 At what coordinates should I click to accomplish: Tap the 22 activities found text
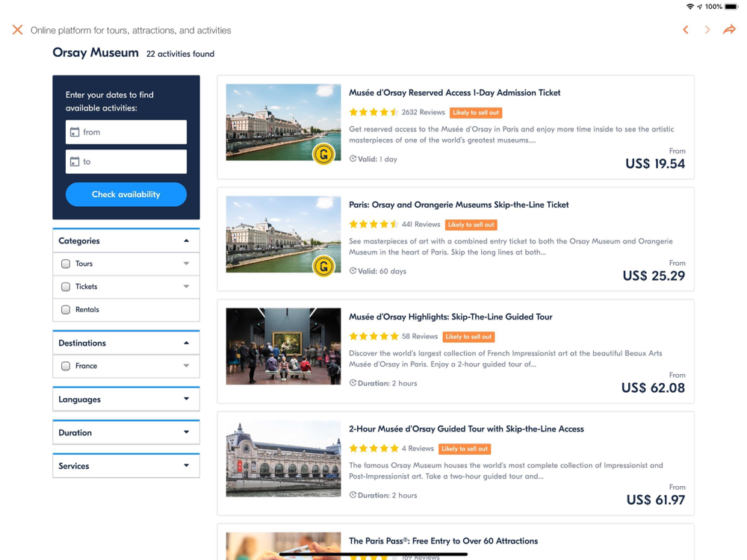pyautogui.click(x=180, y=54)
